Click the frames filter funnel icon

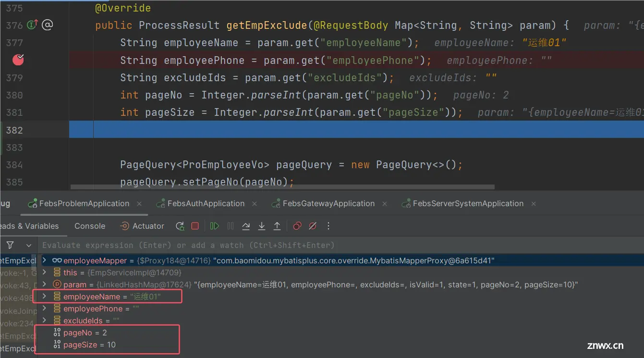[10, 245]
